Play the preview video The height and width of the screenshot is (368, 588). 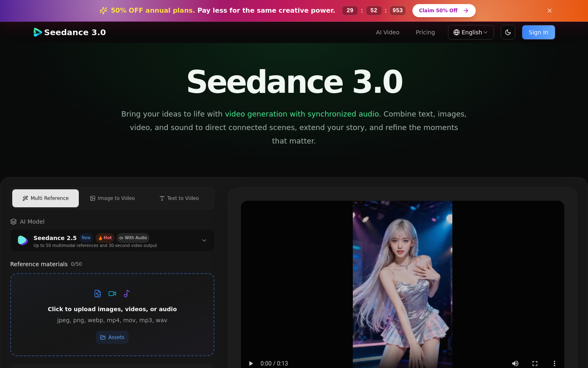[251, 364]
